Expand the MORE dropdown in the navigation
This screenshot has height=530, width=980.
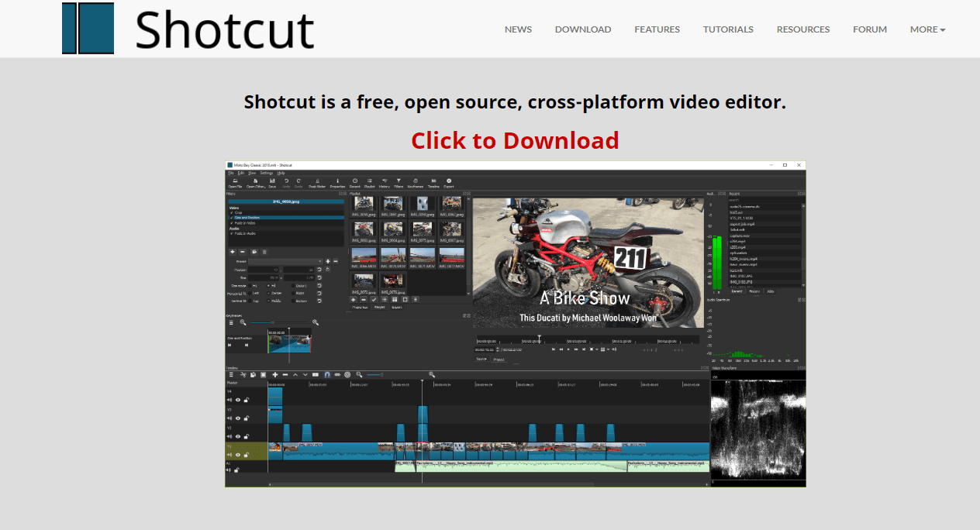tap(927, 29)
